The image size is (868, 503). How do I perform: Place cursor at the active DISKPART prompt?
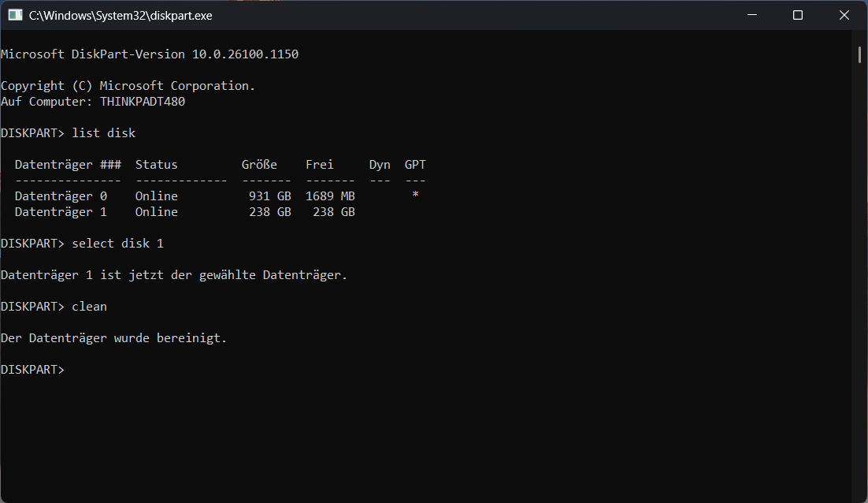coord(71,369)
